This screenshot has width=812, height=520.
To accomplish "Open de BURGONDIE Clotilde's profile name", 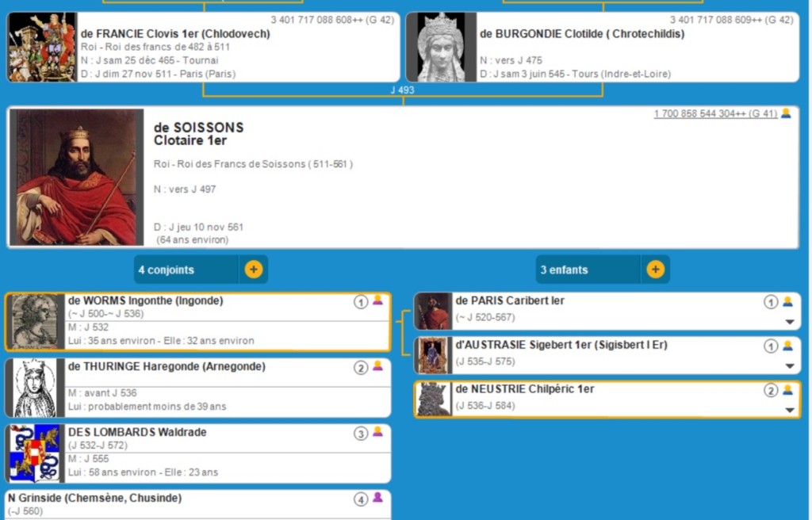I will tap(581, 34).
